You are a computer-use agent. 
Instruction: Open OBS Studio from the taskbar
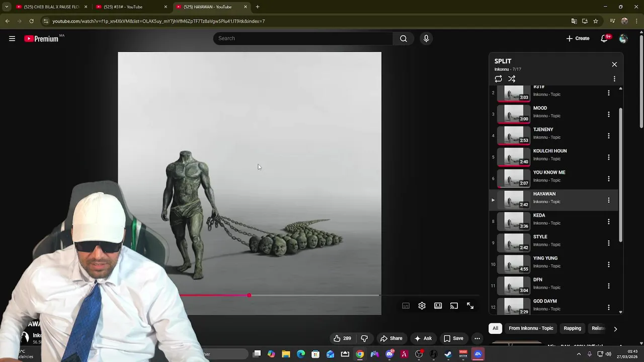(419, 354)
